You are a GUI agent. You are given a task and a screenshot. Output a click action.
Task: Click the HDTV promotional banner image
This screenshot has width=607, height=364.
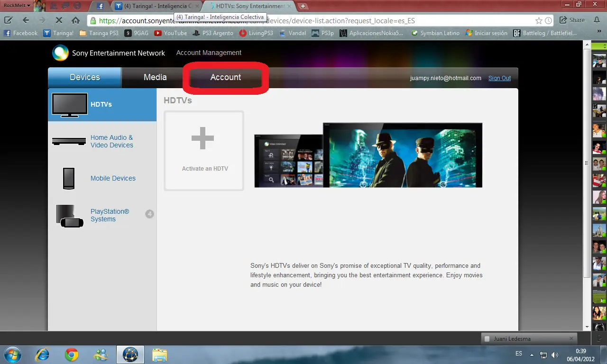(x=368, y=155)
